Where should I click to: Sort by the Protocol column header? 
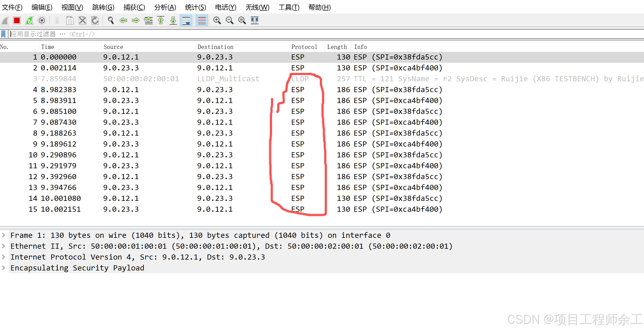click(x=304, y=47)
